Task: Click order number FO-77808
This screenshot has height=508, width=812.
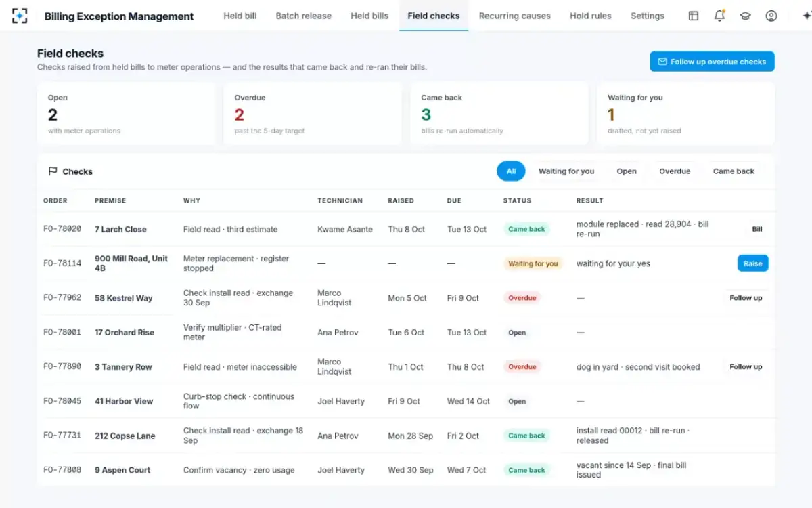Action: tap(62, 470)
